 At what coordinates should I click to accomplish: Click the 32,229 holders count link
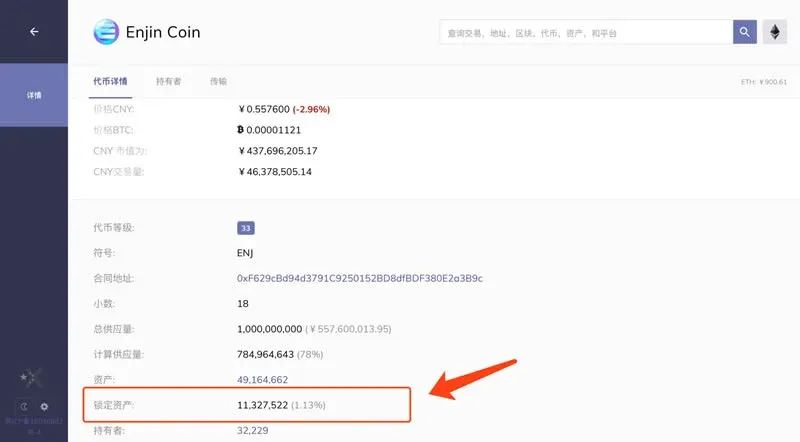click(x=253, y=431)
